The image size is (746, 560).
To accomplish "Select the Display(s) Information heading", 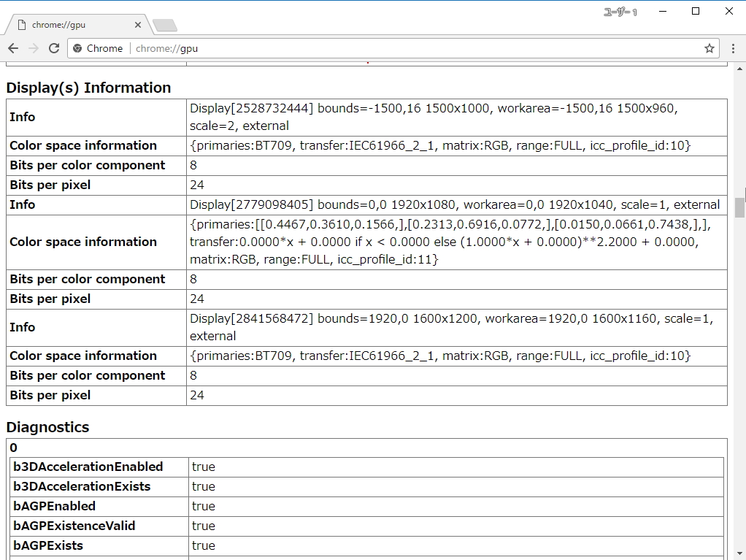I will (88, 87).
